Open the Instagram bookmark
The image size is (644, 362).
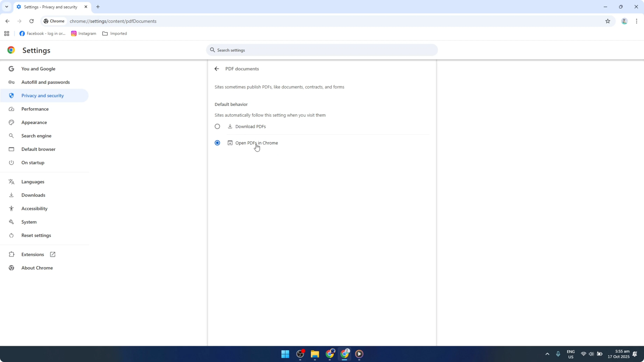point(83,33)
